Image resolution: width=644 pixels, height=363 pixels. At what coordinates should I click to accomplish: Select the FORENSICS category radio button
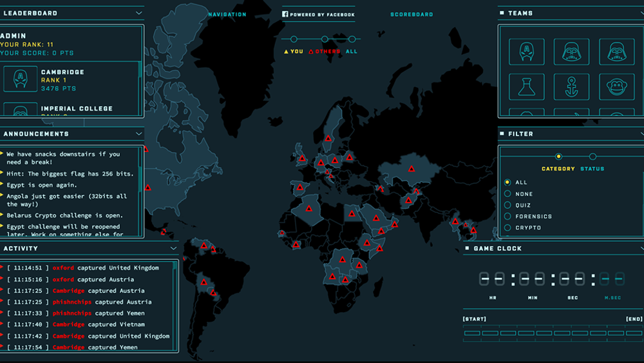(507, 216)
